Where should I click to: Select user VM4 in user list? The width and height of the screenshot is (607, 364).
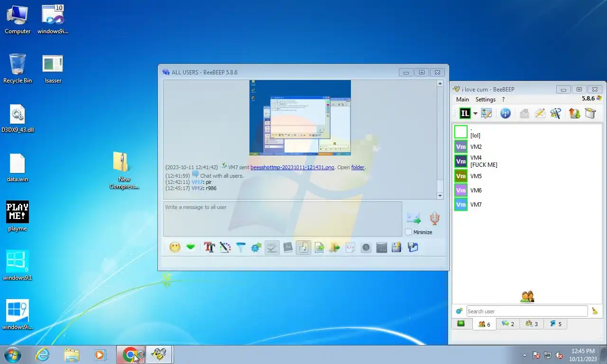point(526,161)
